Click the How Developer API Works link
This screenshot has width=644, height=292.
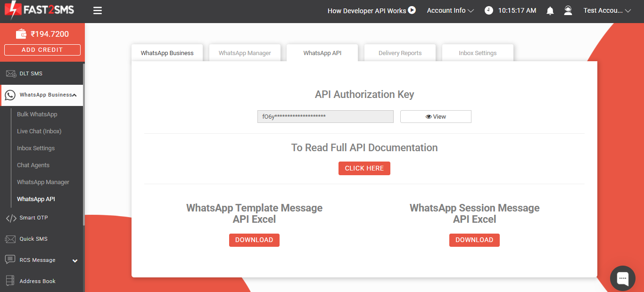coord(367,10)
